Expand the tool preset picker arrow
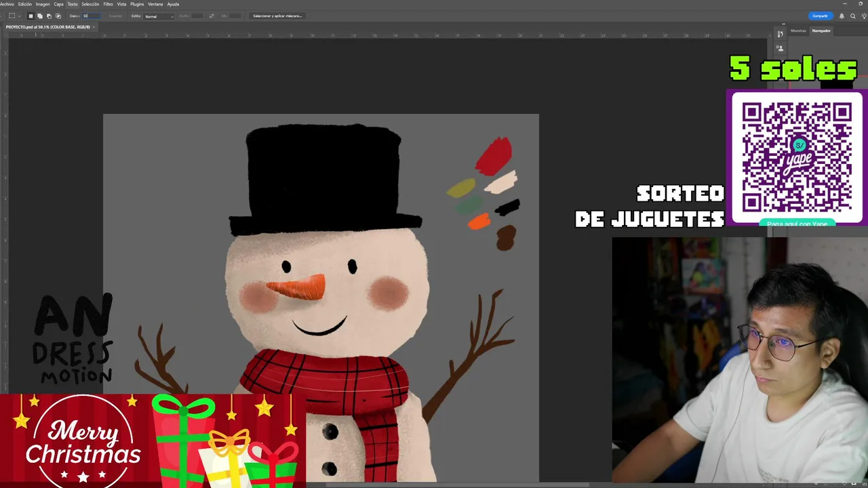Image resolution: width=868 pixels, height=488 pixels. click(x=19, y=16)
